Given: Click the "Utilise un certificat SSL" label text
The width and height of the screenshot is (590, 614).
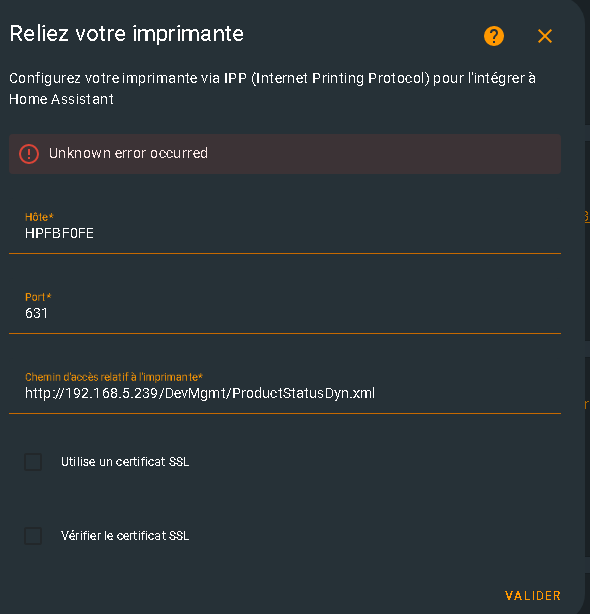Looking at the screenshot, I should pos(125,462).
